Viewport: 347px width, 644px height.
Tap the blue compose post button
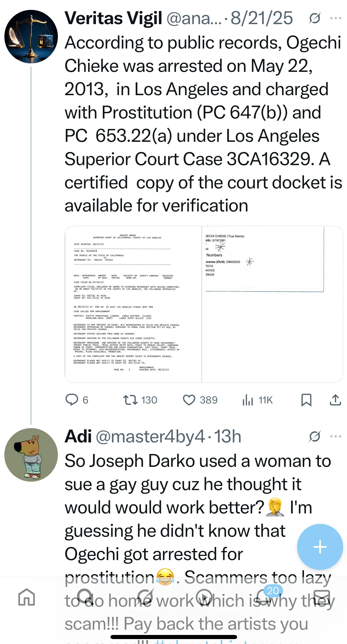click(320, 547)
